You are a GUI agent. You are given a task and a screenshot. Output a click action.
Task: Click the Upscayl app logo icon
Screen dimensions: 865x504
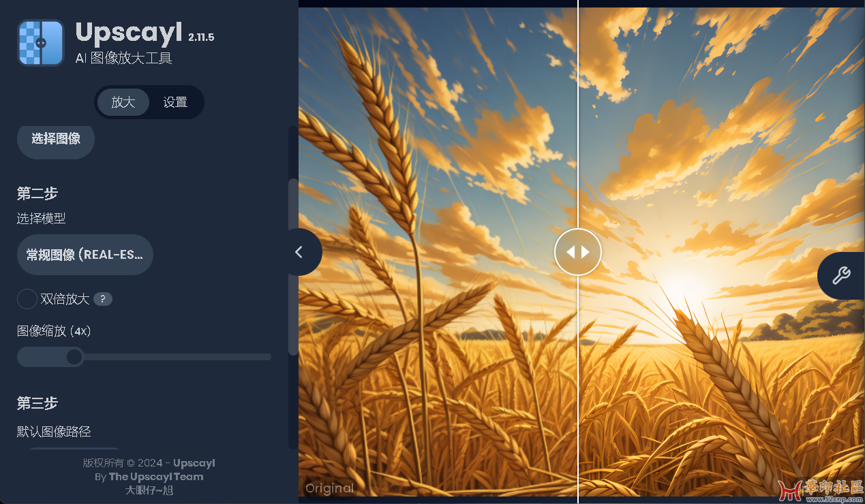tap(41, 42)
